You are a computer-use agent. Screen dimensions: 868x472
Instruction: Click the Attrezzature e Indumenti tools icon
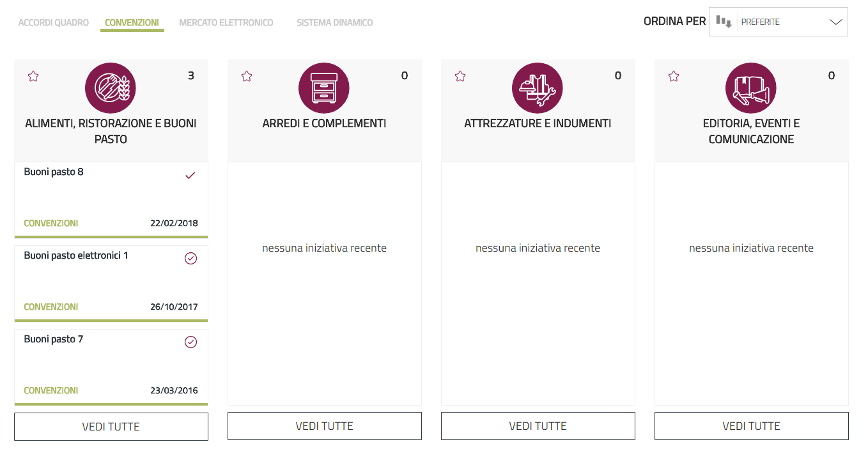pos(538,88)
